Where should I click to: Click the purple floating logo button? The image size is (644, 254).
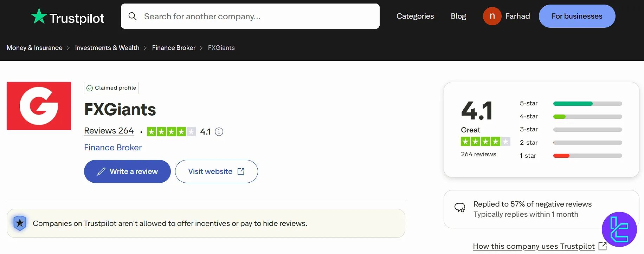(x=619, y=229)
